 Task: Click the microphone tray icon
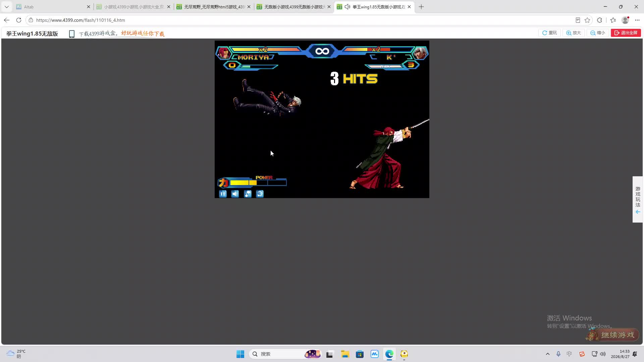pyautogui.click(x=558, y=354)
